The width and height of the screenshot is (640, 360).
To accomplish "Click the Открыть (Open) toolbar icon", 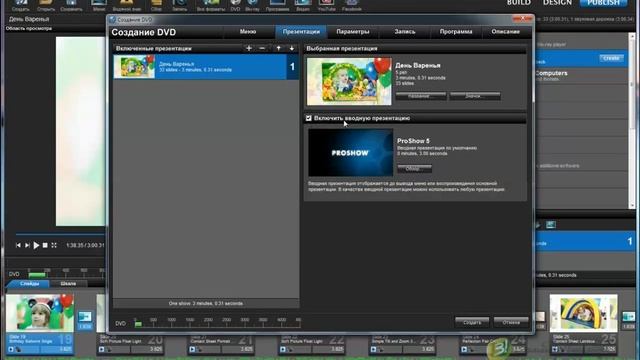I will point(46,5).
